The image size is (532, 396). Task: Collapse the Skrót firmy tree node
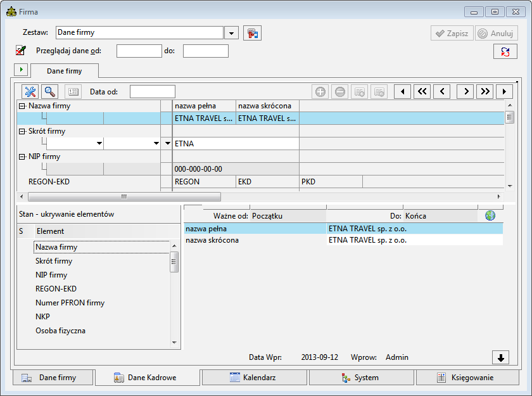click(22, 131)
